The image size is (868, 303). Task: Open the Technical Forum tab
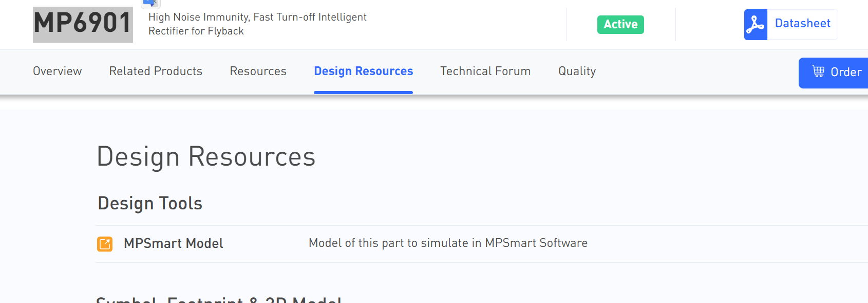(485, 71)
